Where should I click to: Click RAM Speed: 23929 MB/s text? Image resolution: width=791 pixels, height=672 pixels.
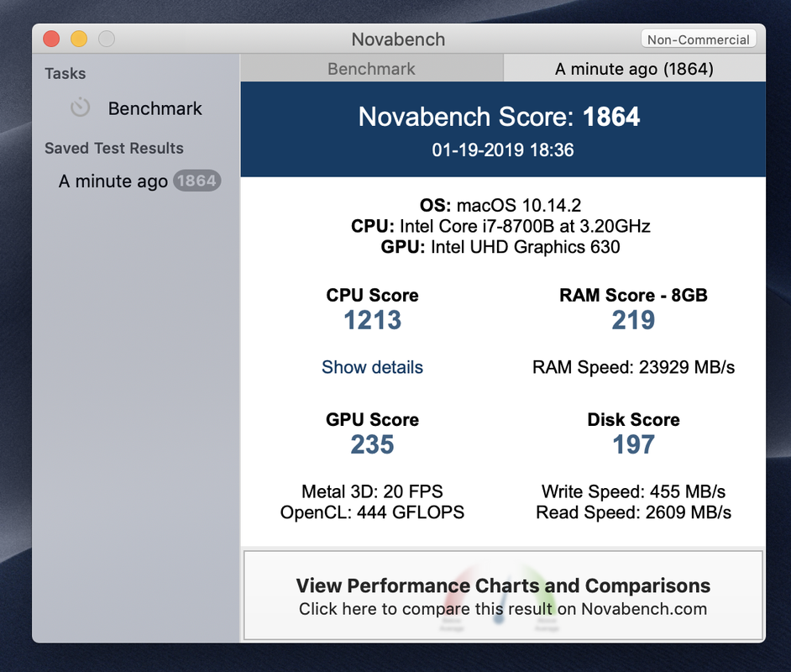[634, 367]
